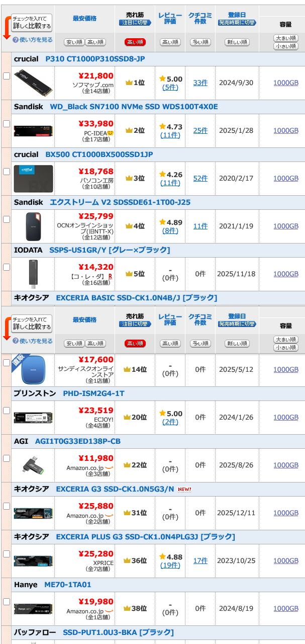Click the star rating 5.00 for crucial P310
Image resolution: width=305 pixels, height=644 pixels.
170,79
